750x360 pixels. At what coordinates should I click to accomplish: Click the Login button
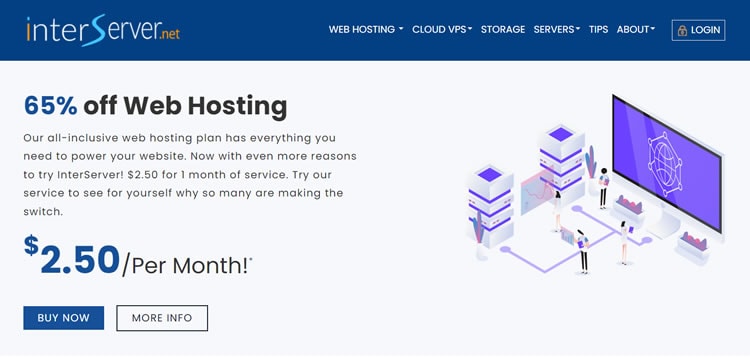click(x=698, y=30)
